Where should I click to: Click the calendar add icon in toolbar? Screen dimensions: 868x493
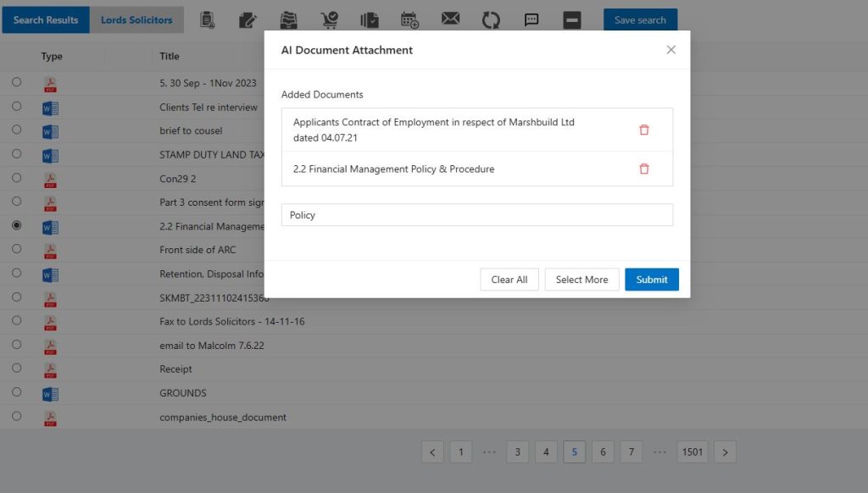tap(409, 19)
